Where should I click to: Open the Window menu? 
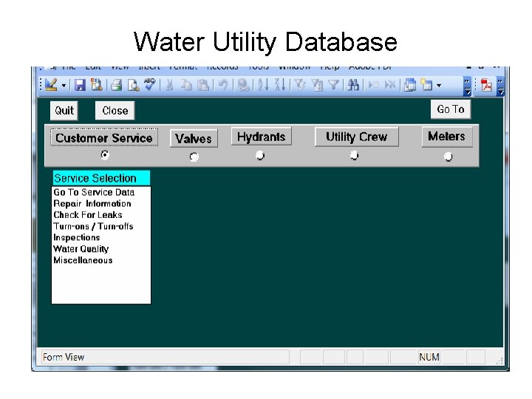pos(295,67)
